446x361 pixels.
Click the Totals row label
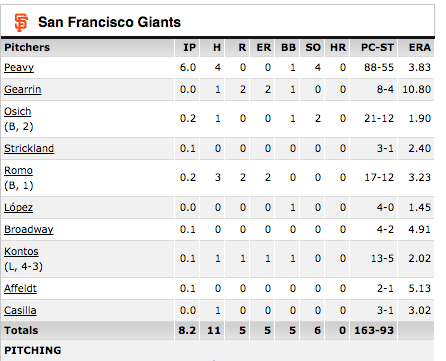coord(21,330)
